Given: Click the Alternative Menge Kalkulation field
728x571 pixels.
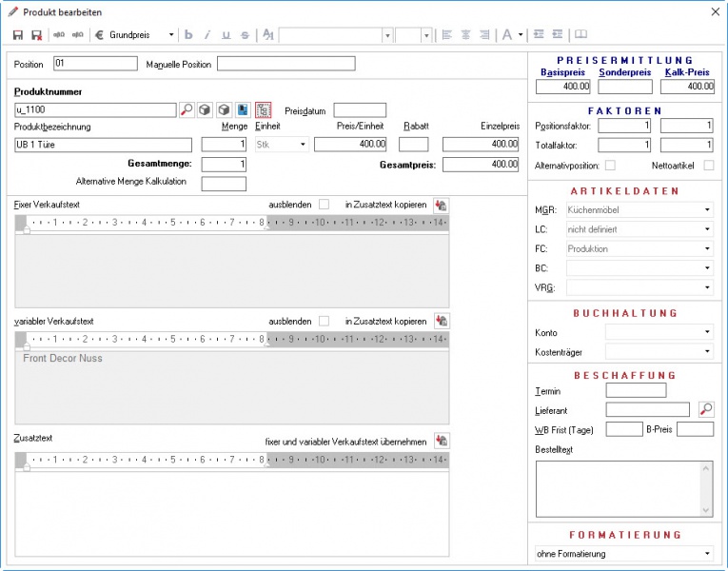Looking at the screenshot, I should (224, 184).
